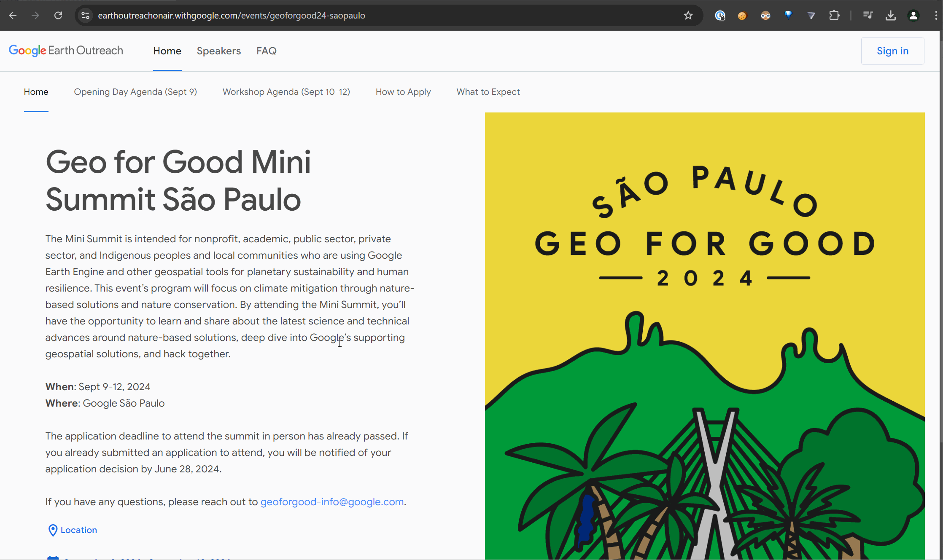Click the browser forward arrow
This screenshot has height=560, width=943.
point(35,16)
